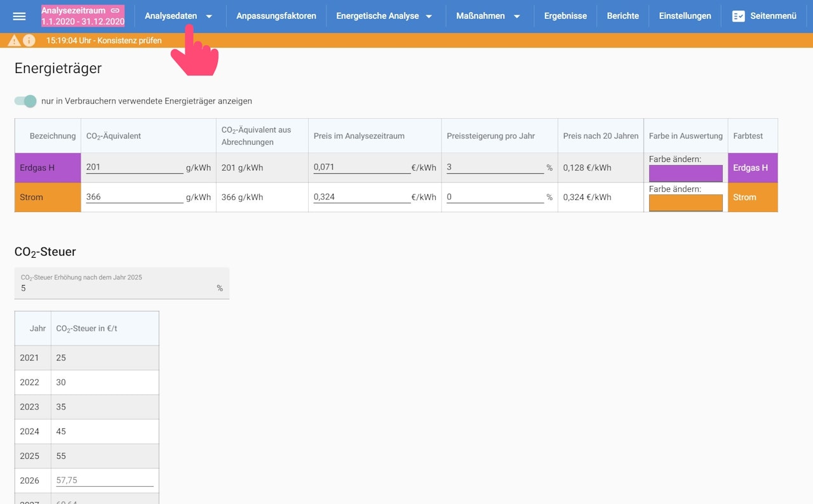The width and height of the screenshot is (813, 504).
Task: Click the Strom price input field
Action: coord(361,197)
